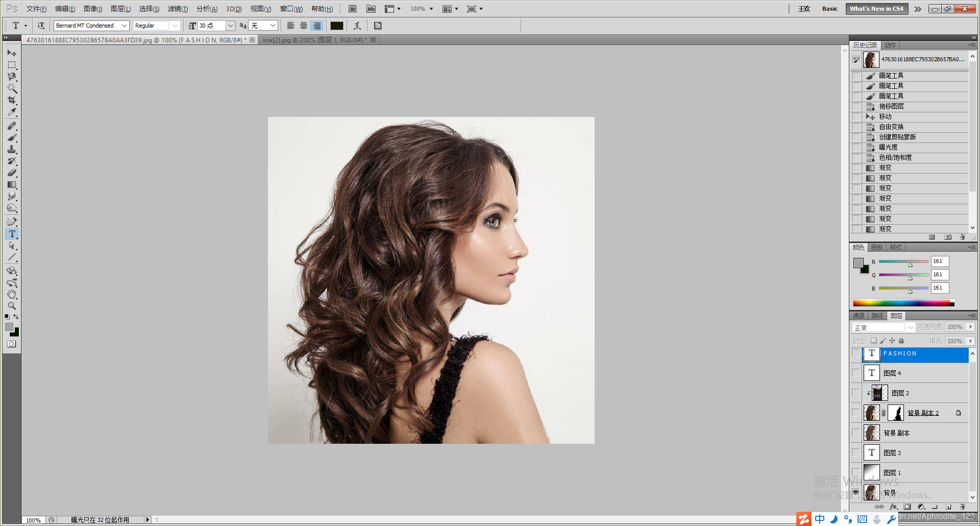
Task: Select the Brush tool in toolbox
Action: click(12, 137)
